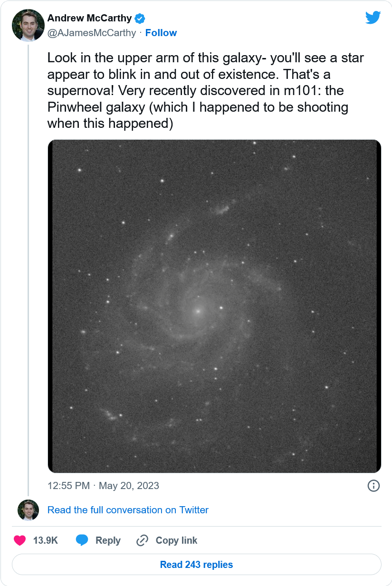
Task: Like the tweet with the heart icon
Action: pyautogui.click(x=19, y=540)
